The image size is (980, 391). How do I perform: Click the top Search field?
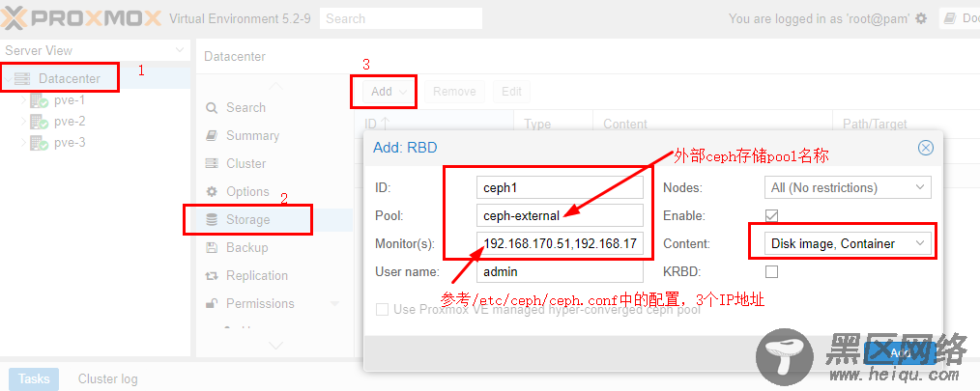click(x=401, y=18)
